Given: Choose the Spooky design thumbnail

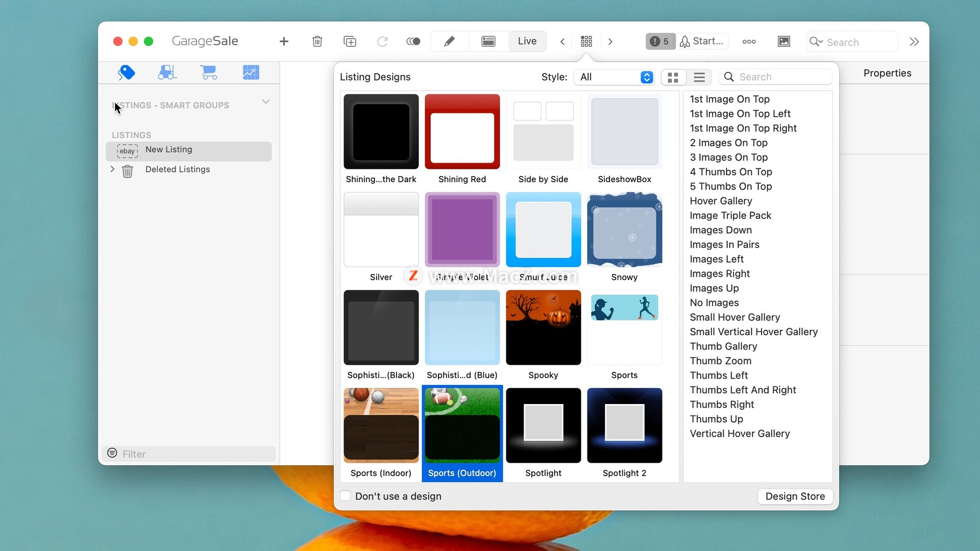Looking at the screenshot, I should [544, 328].
